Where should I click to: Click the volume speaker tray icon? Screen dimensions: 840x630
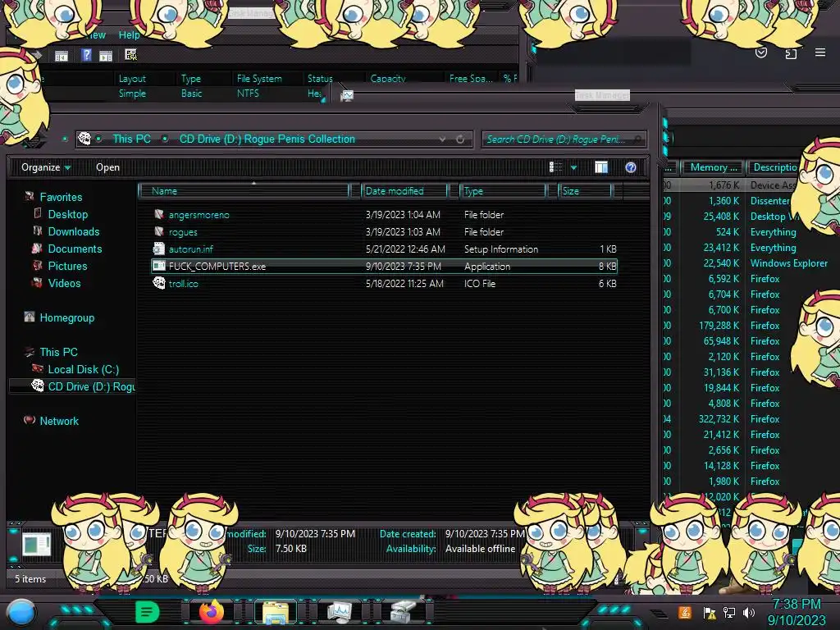coord(749,612)
